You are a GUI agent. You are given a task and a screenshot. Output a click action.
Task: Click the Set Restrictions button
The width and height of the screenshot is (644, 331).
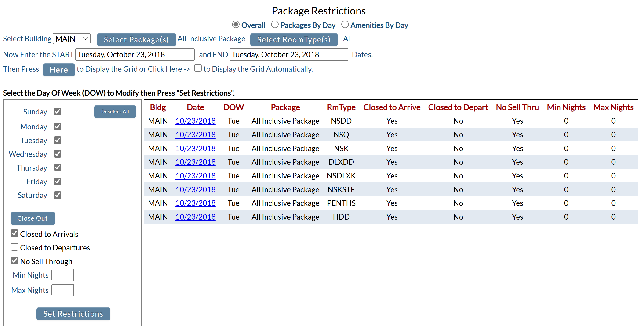pos(73,314)
